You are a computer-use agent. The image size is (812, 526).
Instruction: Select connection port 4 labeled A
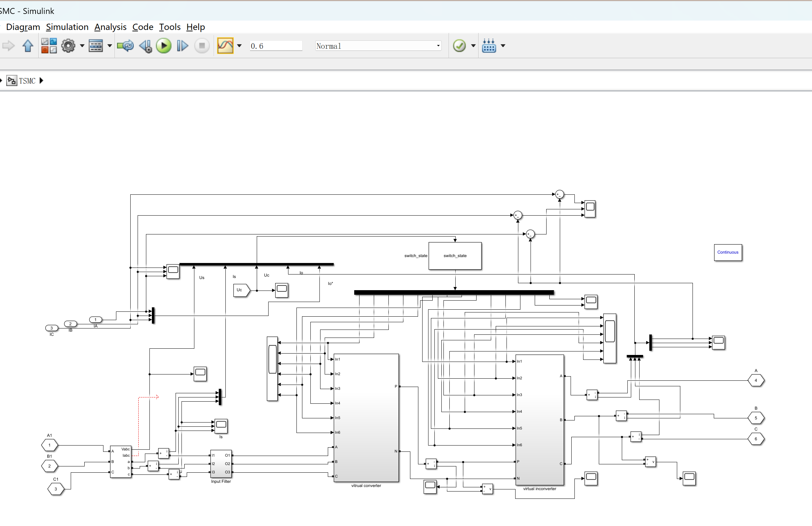click(756, 380)
